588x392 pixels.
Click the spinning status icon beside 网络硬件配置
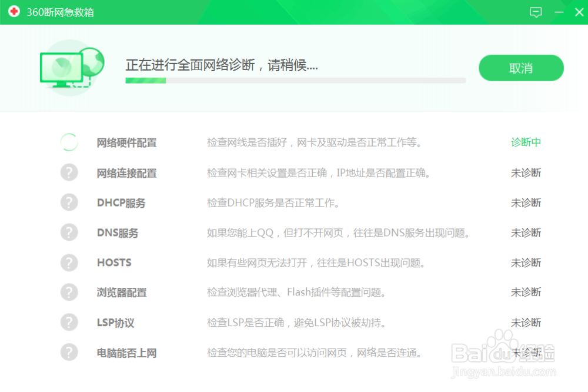click(69, 142)
